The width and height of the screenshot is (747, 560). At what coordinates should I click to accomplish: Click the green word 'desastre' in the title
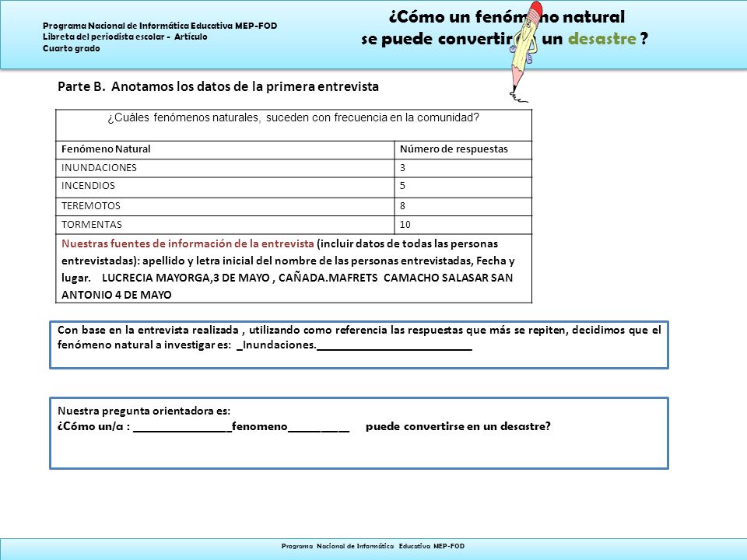[602, 39]
